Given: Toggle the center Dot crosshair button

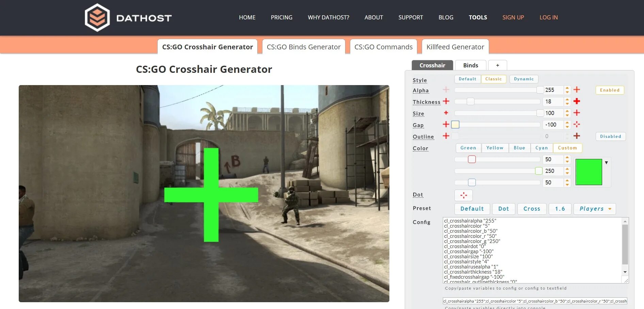Looking at the screenshot, I should point(464,195).
